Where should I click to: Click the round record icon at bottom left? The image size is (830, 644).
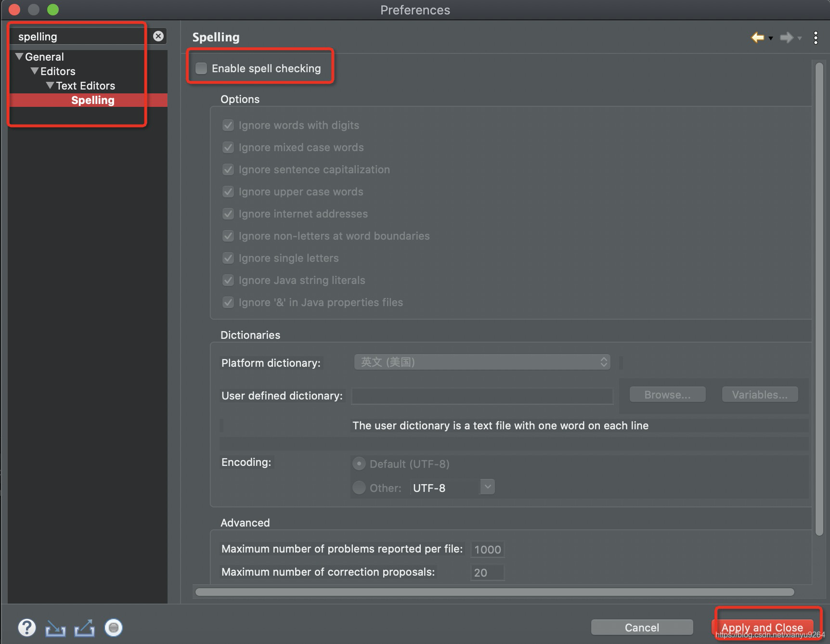(x=114, y=628)
